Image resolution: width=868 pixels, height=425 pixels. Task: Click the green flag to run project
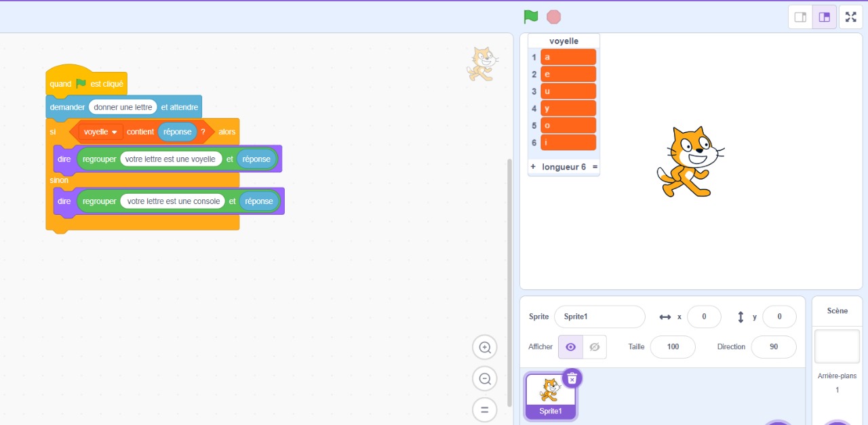coord(530,17)
